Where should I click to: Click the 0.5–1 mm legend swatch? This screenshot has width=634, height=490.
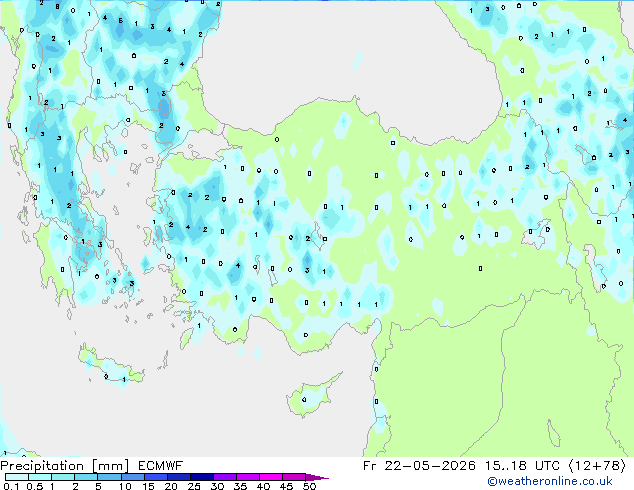pyautogui.click(x=40, y=477)
